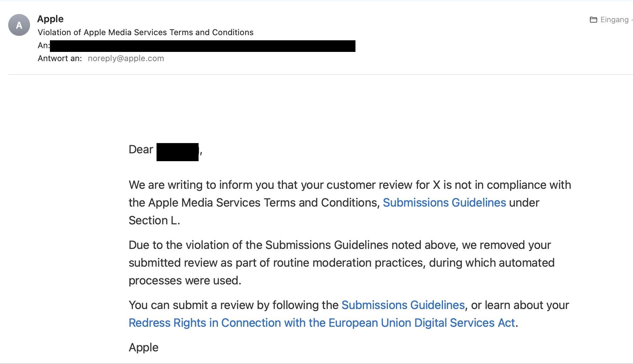Select the email subject line about Violation

pyautogui.click(x=145, y=32)
